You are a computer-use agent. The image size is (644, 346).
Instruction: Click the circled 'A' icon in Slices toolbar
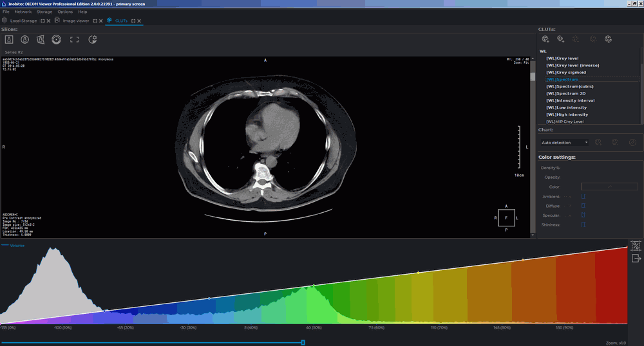[25, 40]
